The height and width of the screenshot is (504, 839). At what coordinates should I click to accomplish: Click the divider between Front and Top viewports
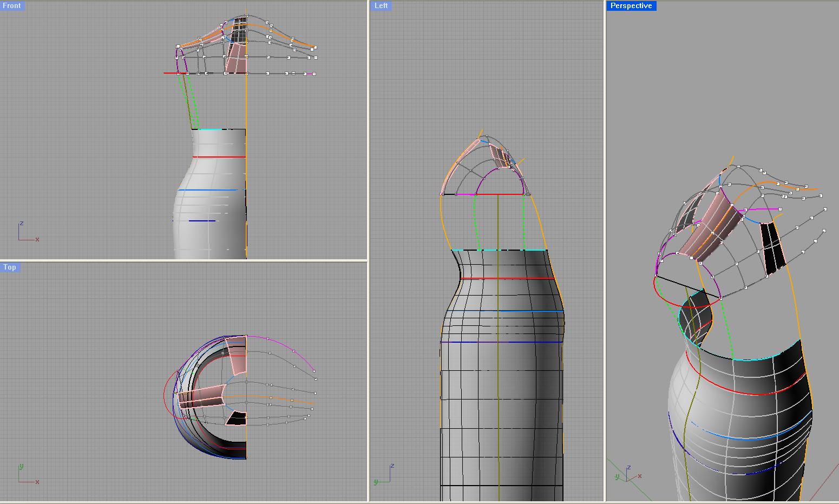[x=184, y=260]
